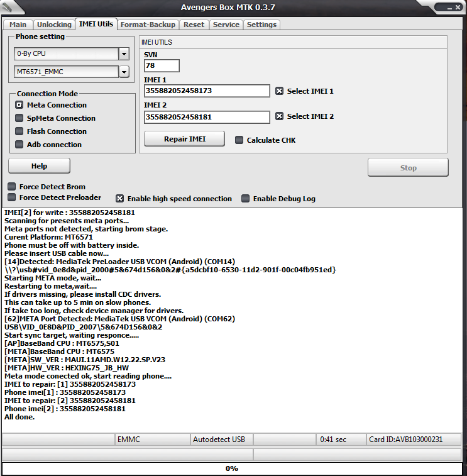The image size is (467, 476).
Task: Click the EMMC status bar entry
Action: pyautogui.click(x=152, y=440)
